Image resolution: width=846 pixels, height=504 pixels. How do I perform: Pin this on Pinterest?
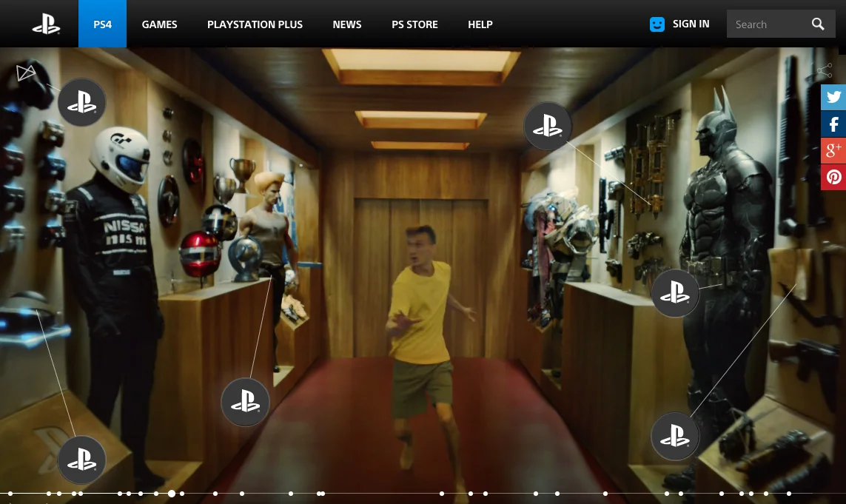pyautogui.click(x=833, y=176)
